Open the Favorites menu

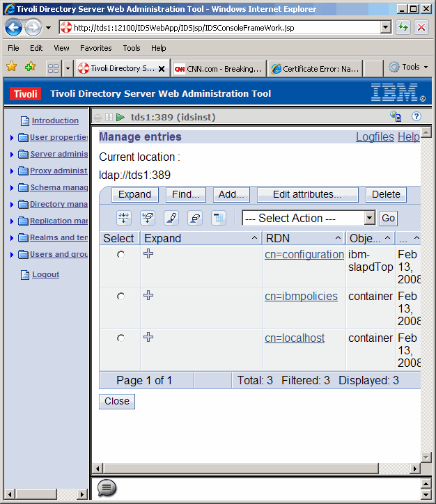(95, 48)
